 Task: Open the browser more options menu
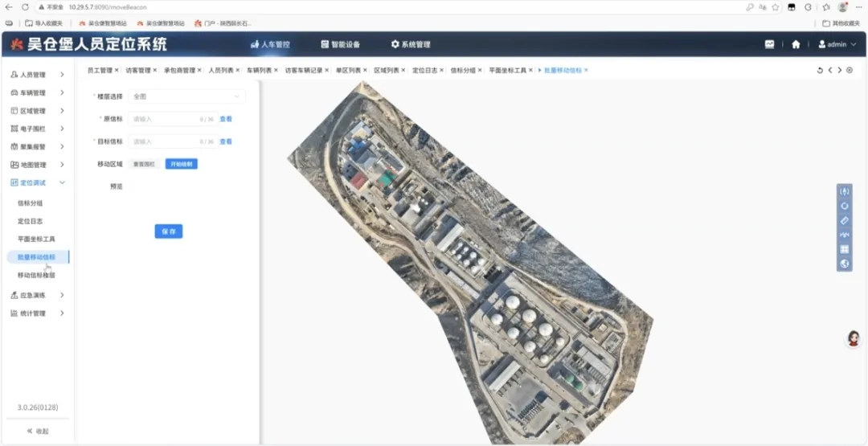click(859, 7)
